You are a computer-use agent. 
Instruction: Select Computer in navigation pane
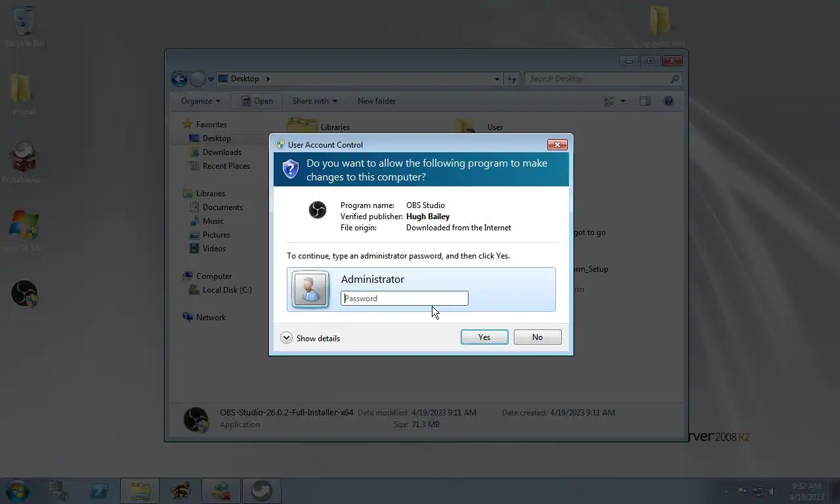[x=207, y=276]
